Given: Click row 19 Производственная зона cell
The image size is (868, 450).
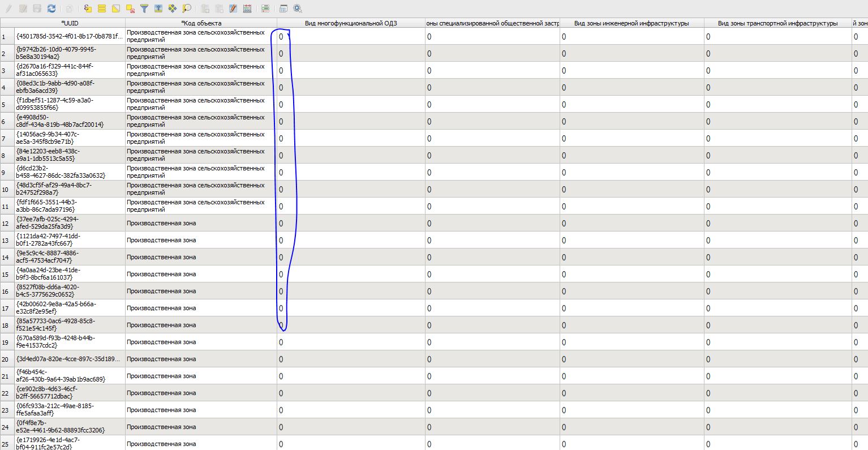Looking at the screenshot, I should pyautogui.click(x=201, y=342).
